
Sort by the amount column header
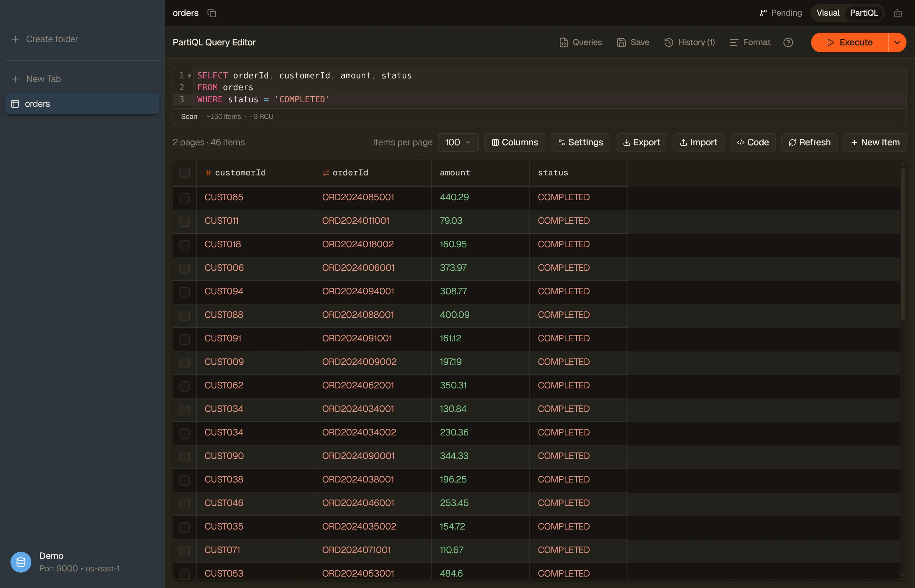pos(480,173)
